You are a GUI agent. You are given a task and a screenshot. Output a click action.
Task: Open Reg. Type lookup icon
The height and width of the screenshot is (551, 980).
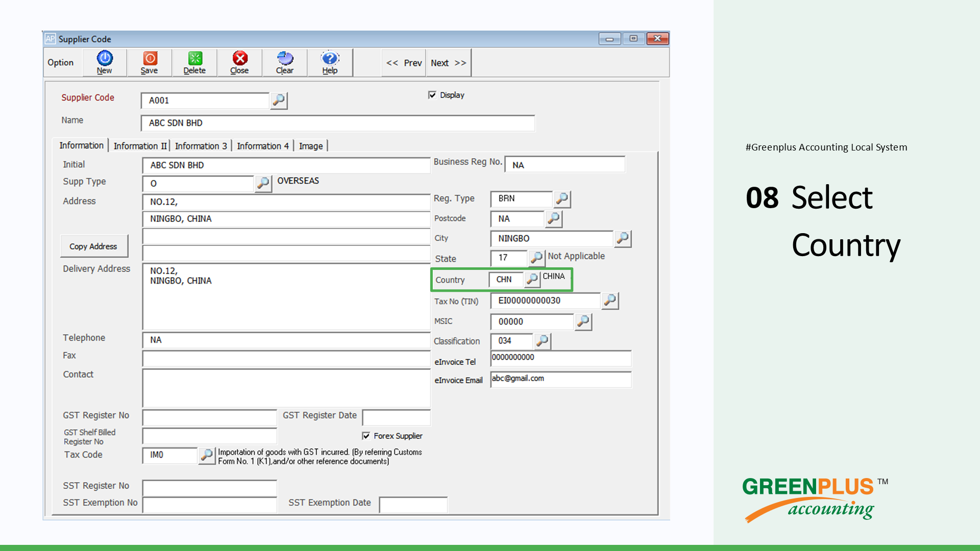click(x=562, y=199)
